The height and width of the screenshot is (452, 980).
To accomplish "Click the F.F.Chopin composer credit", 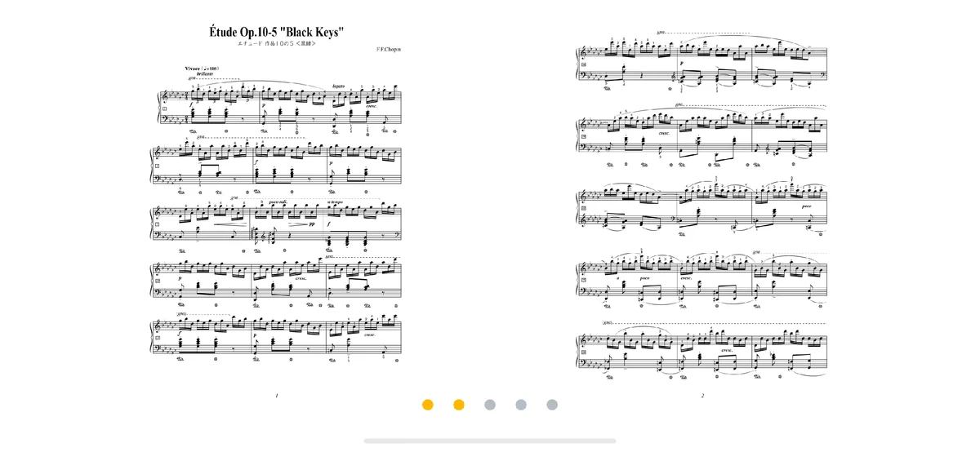I will click(x=389, y=50).
